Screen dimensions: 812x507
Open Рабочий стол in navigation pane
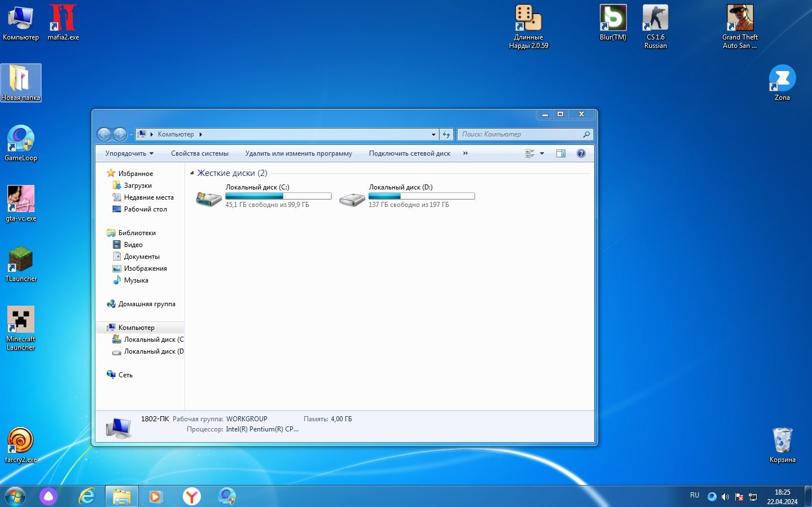tap(145, 209)
